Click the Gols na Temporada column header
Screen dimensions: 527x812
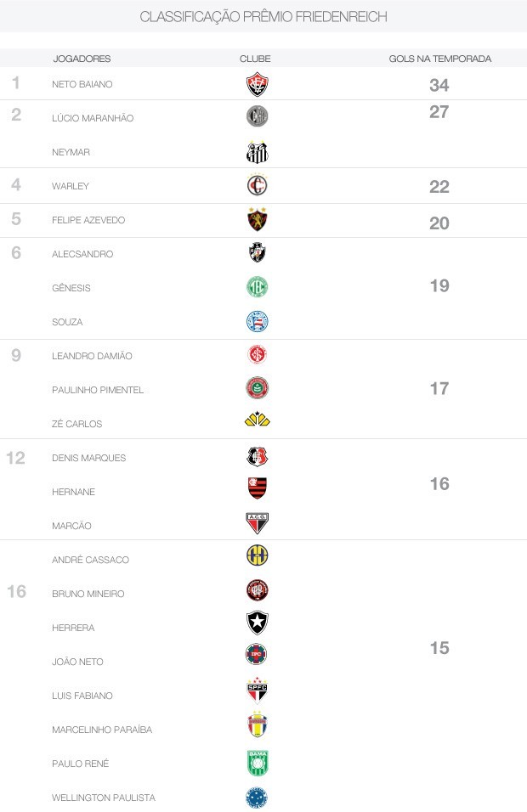pos(440,59)
